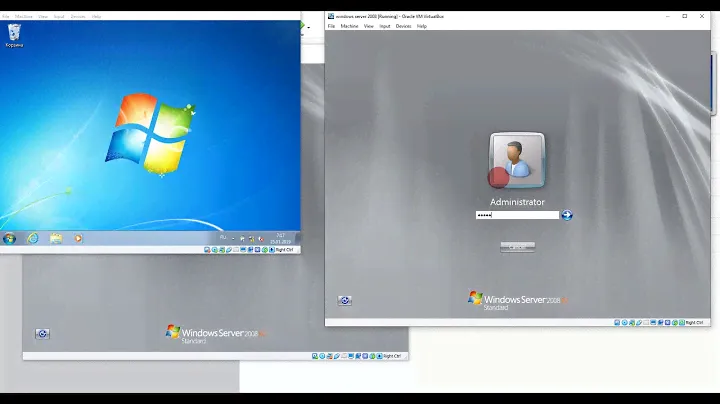The image size is (720, 404).
Task: Click the Windows 7 taskbar clock
Action: tap(281, 238)
